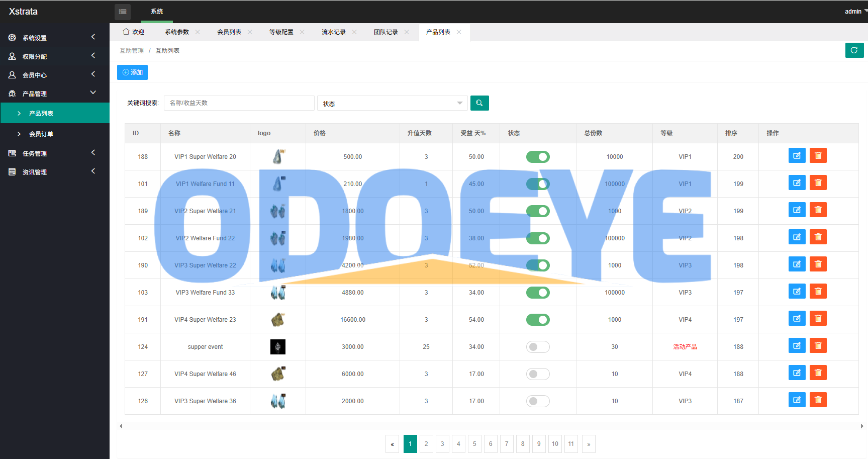Click the 添加 add button
The width and height of the screenshot is (868, 459).
click(x=132, y=72)
